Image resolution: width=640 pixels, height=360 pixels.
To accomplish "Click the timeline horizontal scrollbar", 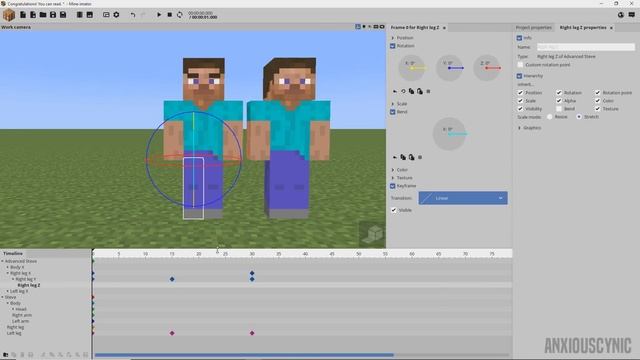I will [244, 355].
